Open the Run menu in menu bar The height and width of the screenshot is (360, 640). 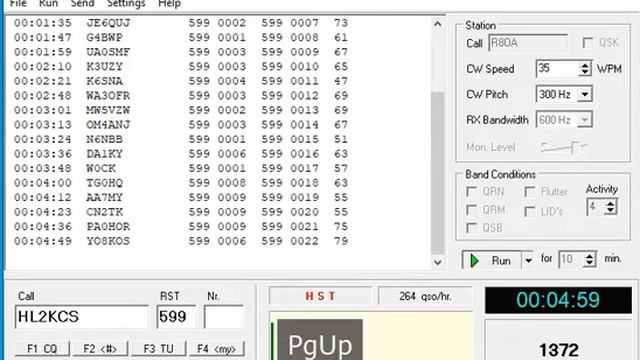point(48,4)
